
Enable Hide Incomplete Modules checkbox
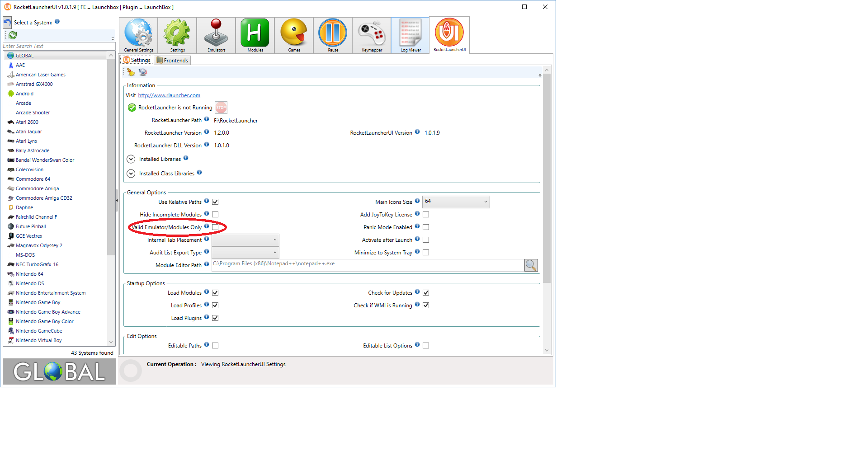tap(215, 215)
